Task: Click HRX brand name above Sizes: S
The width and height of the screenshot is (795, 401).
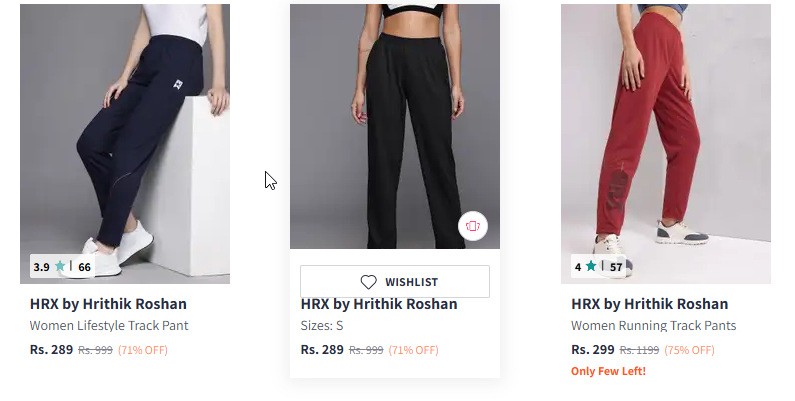Action: [x=379, y=305]
